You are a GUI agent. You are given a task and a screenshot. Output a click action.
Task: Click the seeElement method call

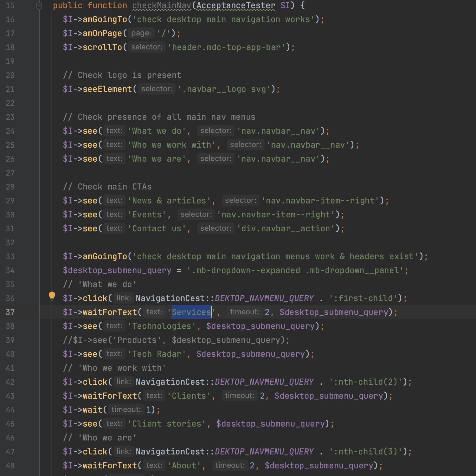(x=107, y=89)
